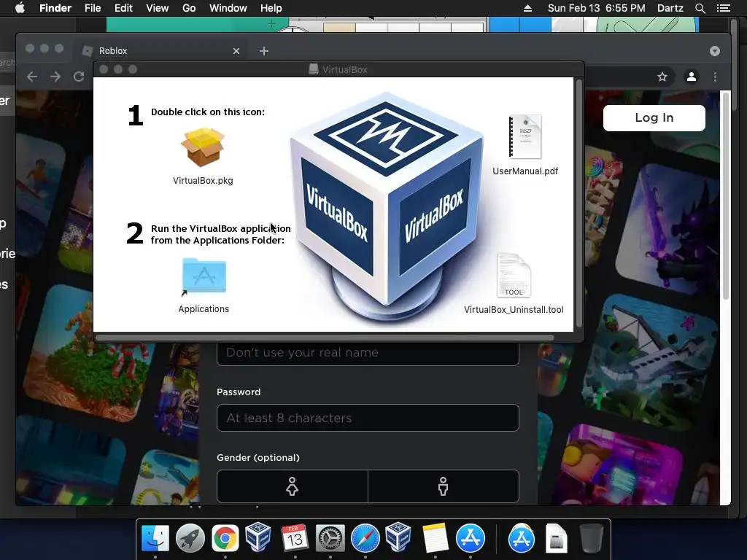
Task: Close the Roblox tab
Action: coord(236,51)
